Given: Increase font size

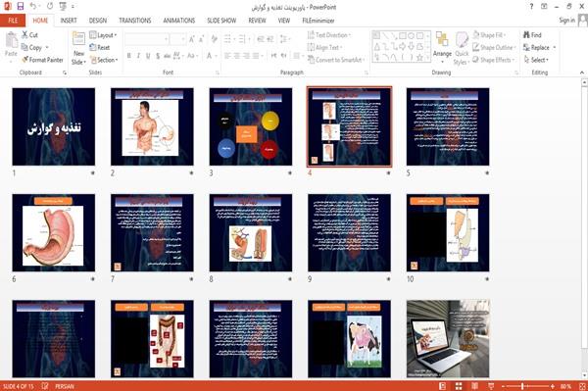Looking at the screenshot, I should coord(192,39).
